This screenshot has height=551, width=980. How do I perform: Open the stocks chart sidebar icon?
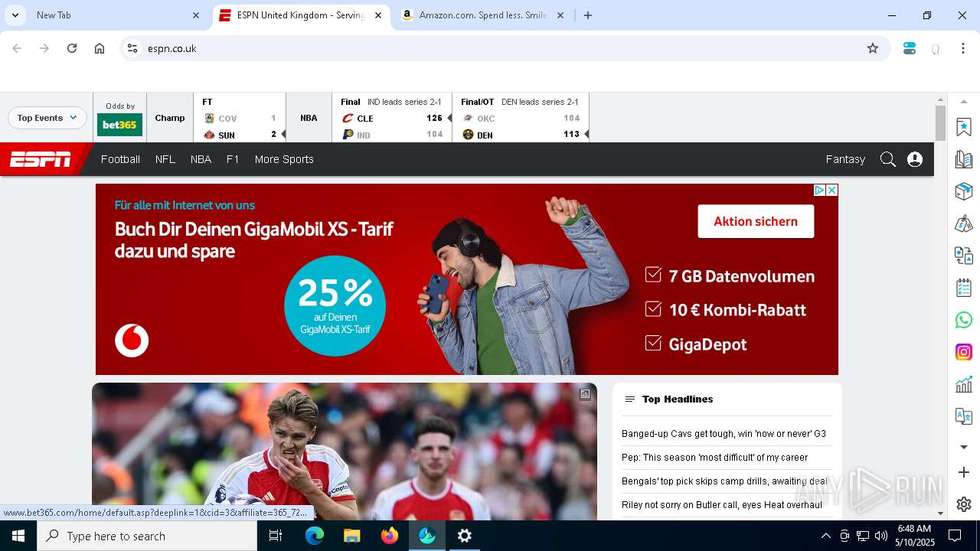(964, 384)
